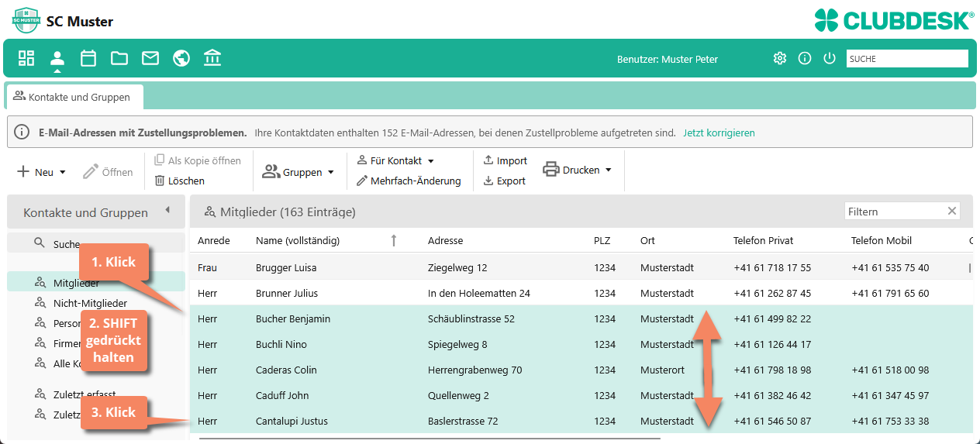Sort by Adresse column header
The height and width of the screenshot is (444, 980).
[445, 241]
